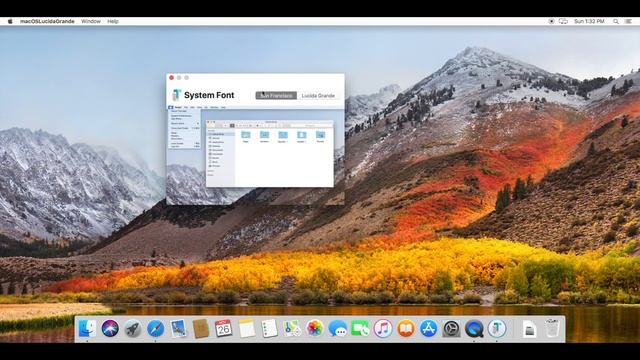Open the Apple menu
This screenshot has height=360, width=640.
pos(10,21)
